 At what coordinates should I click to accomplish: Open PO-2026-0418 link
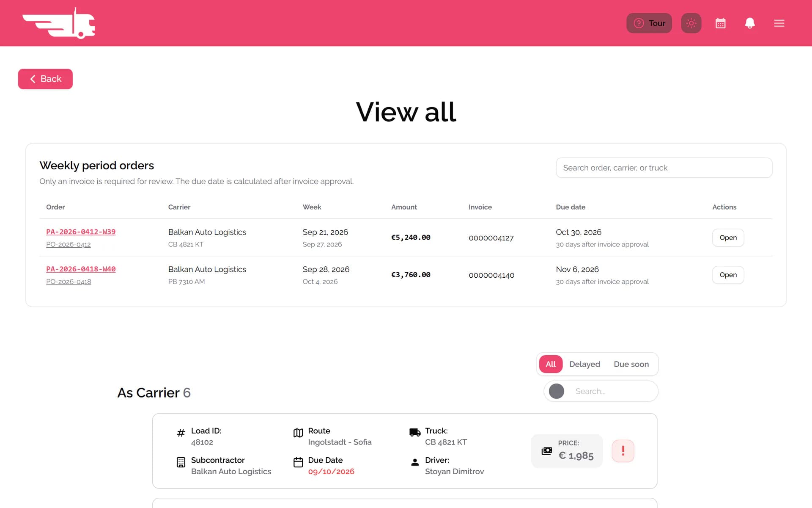pyautogui.click(x=69, y=282)
